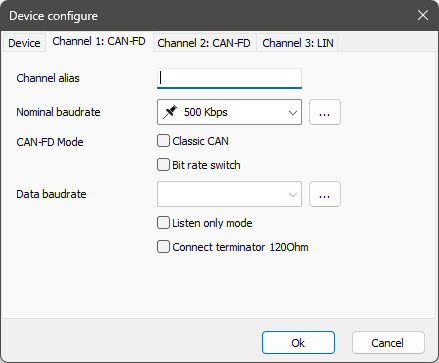
Task: Open the 500 Kbps combo box
Action: click(229, 112)
